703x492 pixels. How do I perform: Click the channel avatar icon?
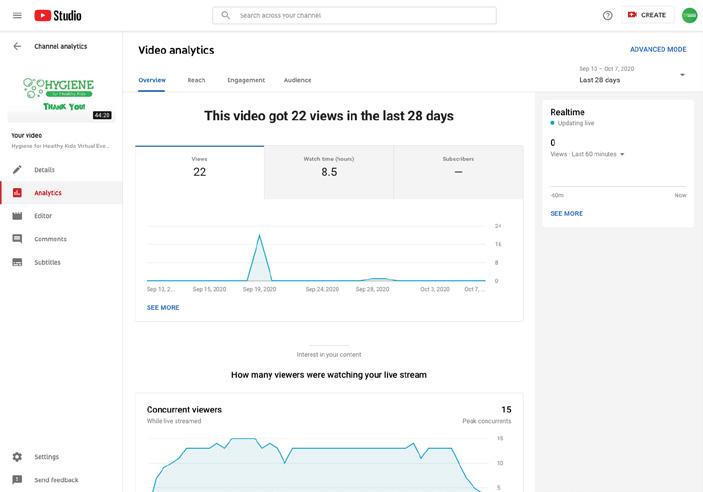pos(689,15)
